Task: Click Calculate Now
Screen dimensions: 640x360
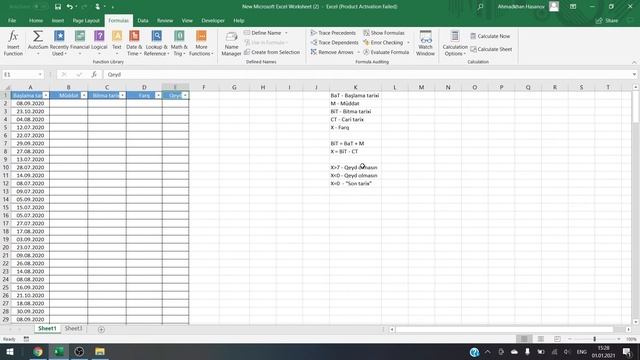Action: (x=490, y=36)
